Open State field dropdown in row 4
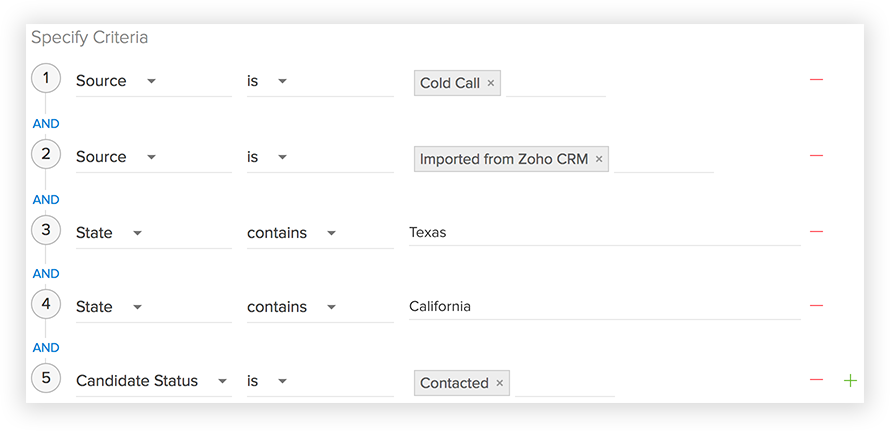The width and height of the screenshot is (890, 431). point(137,307)
